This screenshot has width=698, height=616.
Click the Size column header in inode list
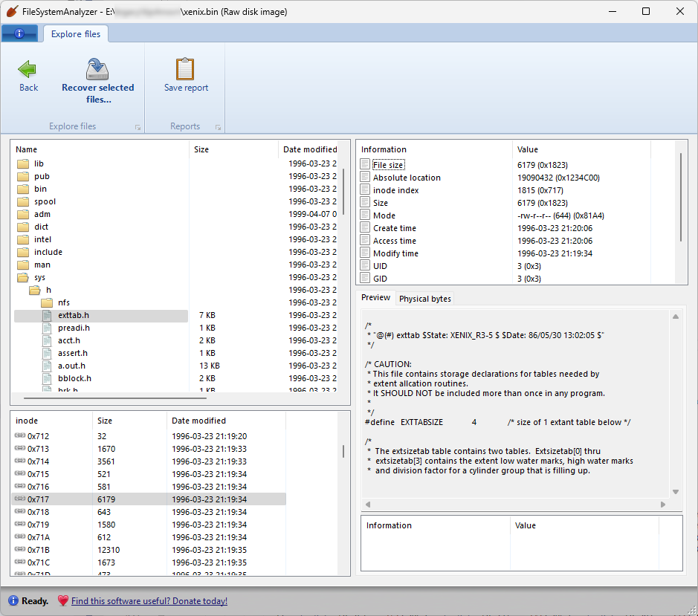pyautogui.click(x=129, y=421)
